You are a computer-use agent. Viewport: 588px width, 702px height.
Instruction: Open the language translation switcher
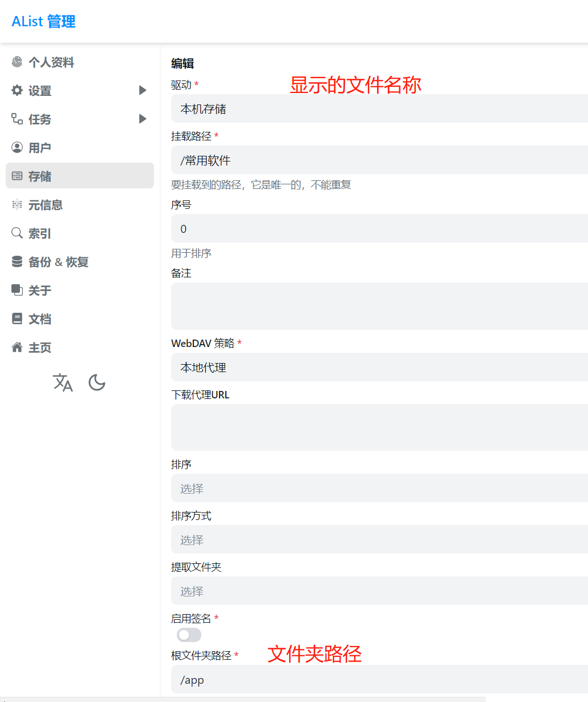pos(63,382)
